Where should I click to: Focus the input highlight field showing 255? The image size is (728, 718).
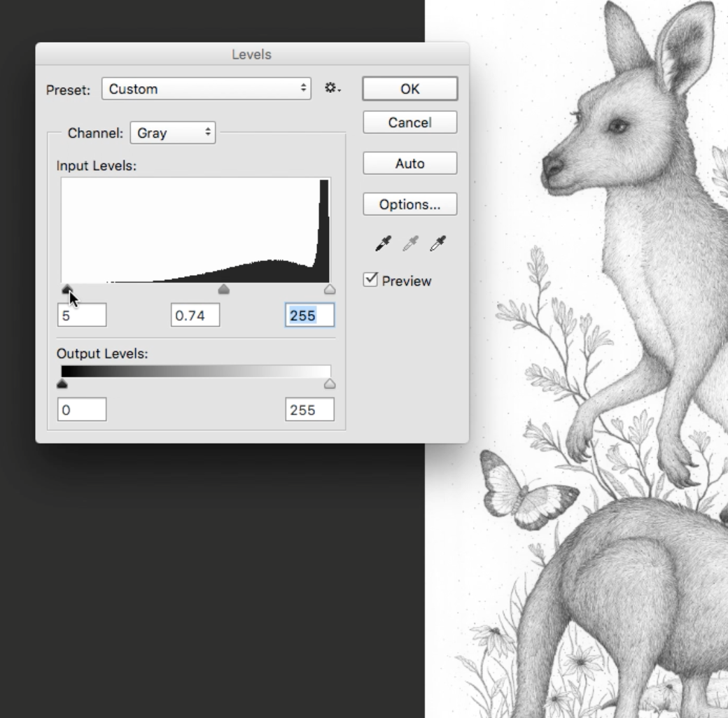[309, 315]
